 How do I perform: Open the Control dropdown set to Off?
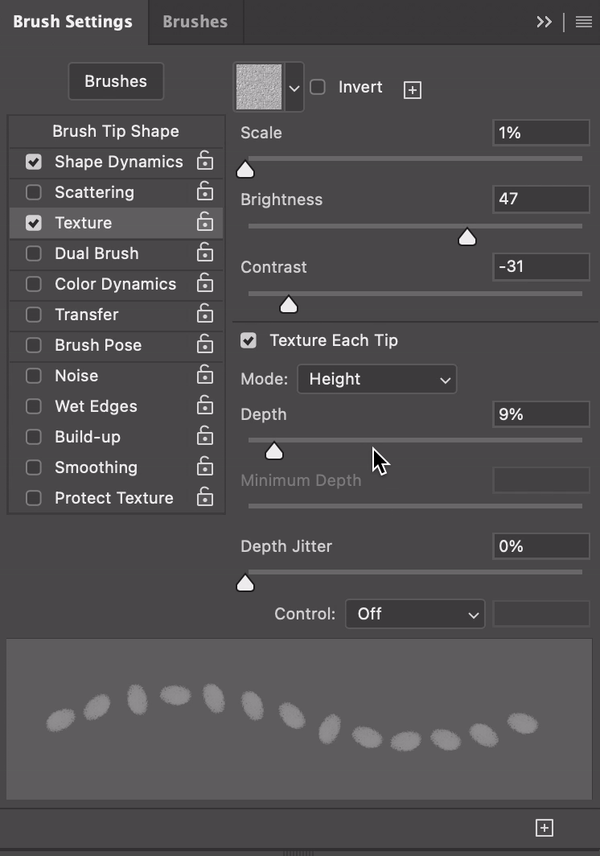[415, 614]
